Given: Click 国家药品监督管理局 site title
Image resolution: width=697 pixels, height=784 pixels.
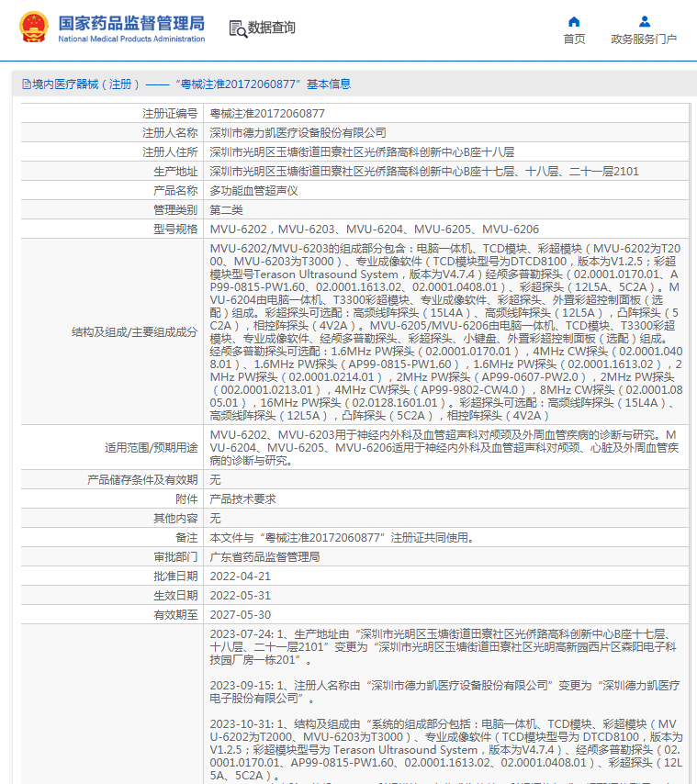Looking at the screenshot, I should click(x=131, y=23).
